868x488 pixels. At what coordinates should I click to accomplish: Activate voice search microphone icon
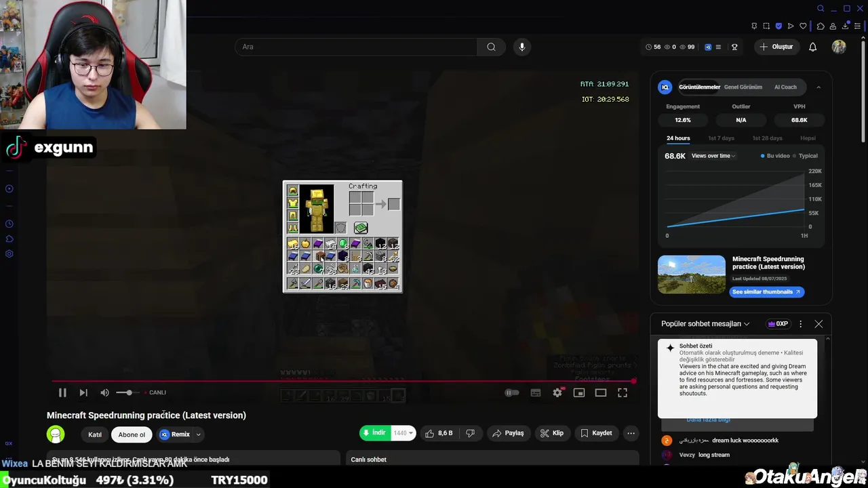[521, 47]
